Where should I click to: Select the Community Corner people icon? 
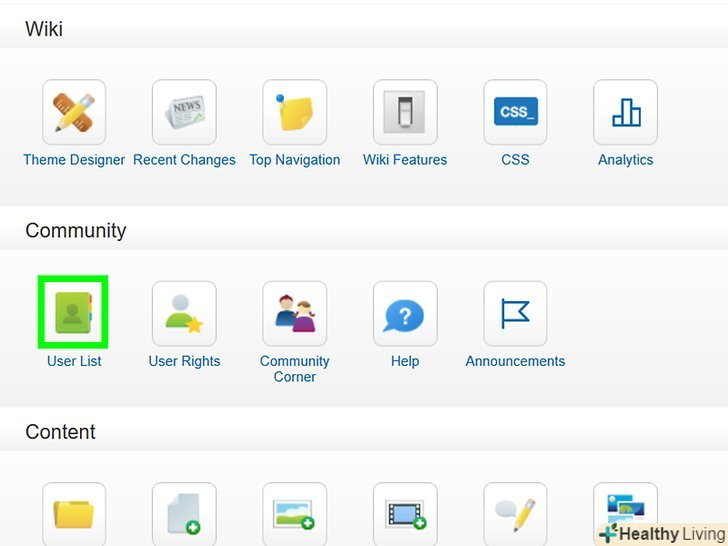pos(294,313)
